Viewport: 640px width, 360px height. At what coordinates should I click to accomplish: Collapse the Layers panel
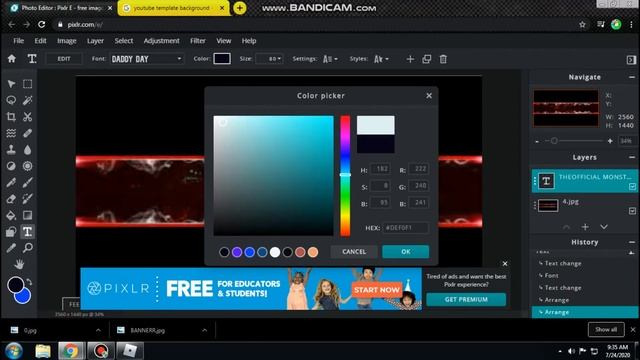(x=632, y=157)
